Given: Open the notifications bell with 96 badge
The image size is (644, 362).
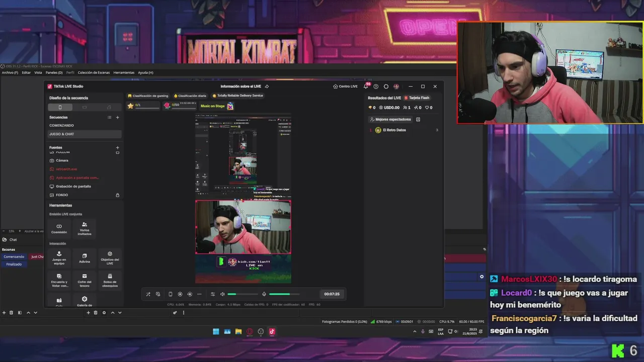Looking at the screenshot, I should click(x=366, y=86).
